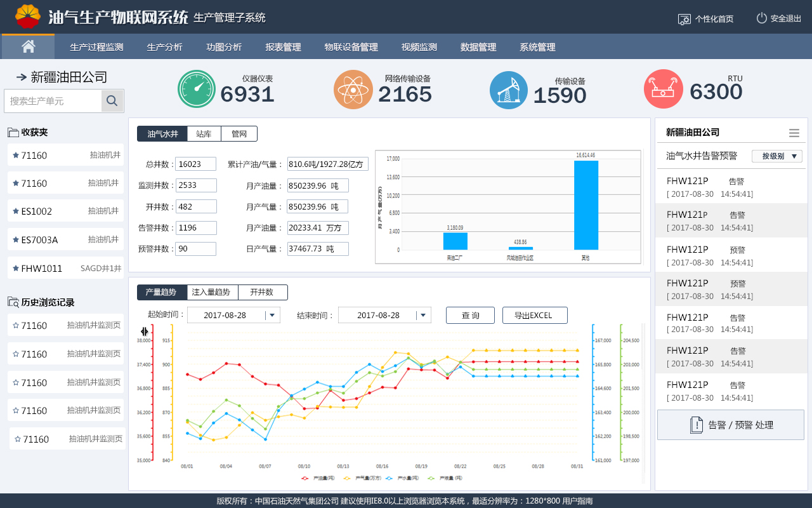Click the 告警井数 field showing 1196
This screenshot has width=812, height=508.
pos(196,228)
